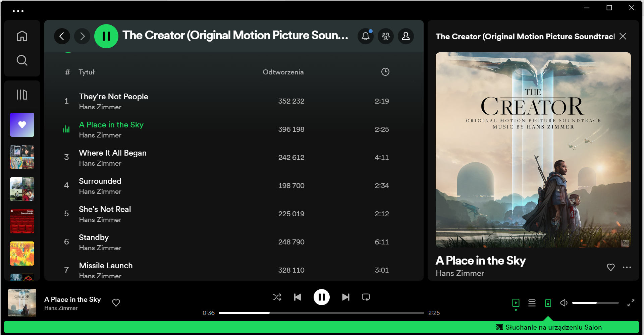Open the Liked Songs playlist thumbnail
This screenshot has height=335, width=644.
point(22,125)
